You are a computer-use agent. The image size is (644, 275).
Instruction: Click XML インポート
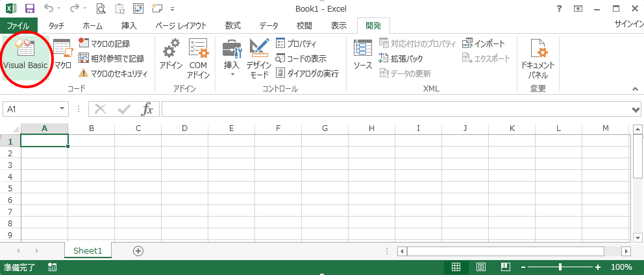(484, 43)
